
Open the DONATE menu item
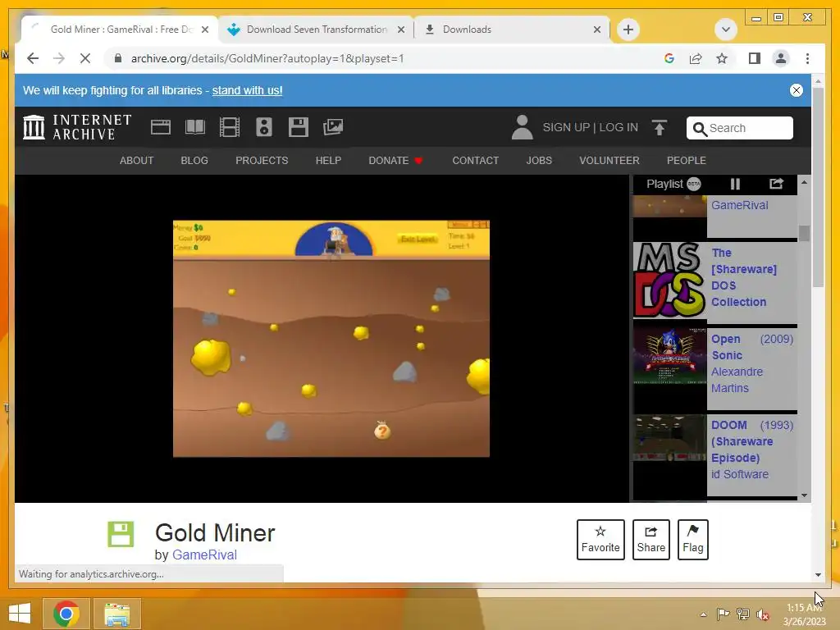pos(395,161)
